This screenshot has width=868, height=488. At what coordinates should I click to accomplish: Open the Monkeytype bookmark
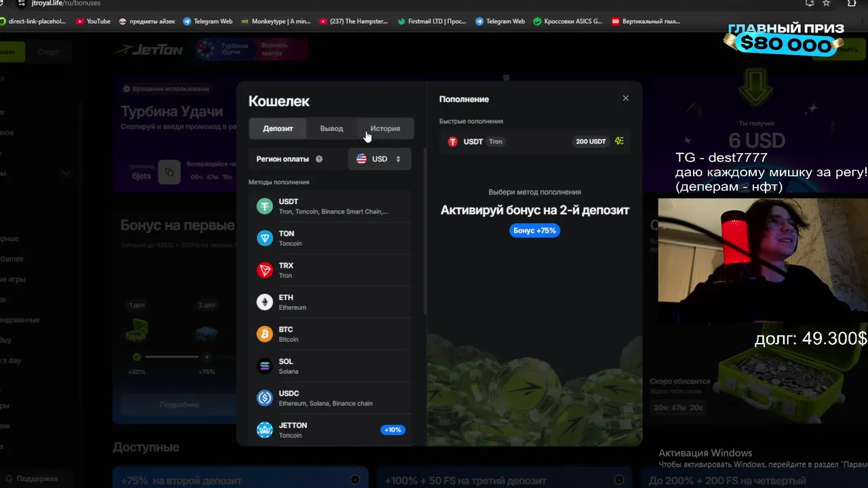pyautogui.click(x=275, y=21)
